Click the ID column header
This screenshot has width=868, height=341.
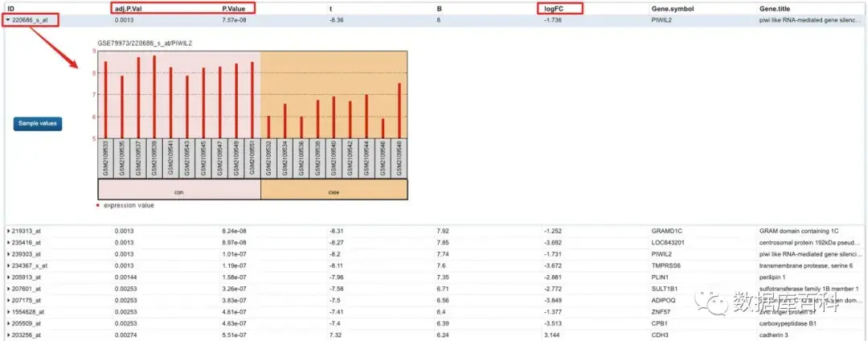10,9
